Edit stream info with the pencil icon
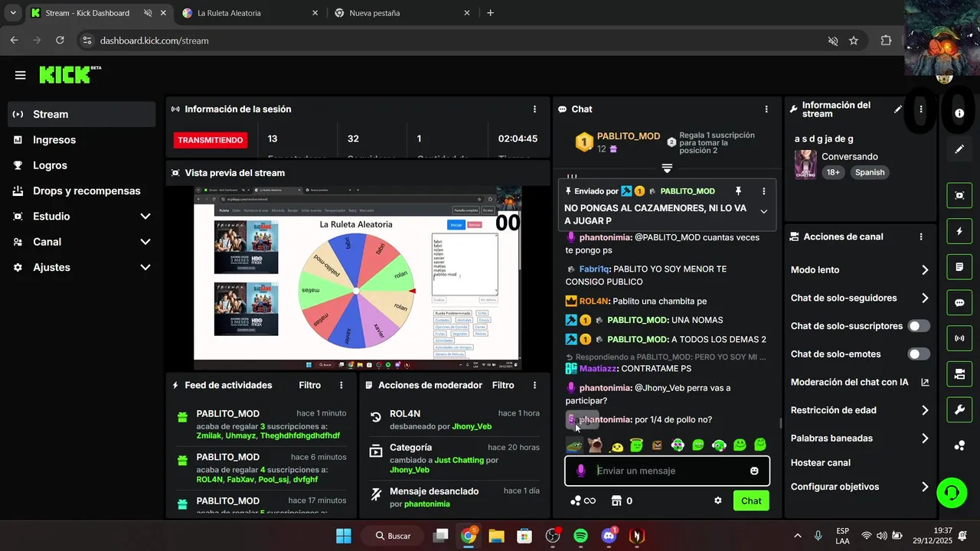The image size is (980, 551). point(898,109)
